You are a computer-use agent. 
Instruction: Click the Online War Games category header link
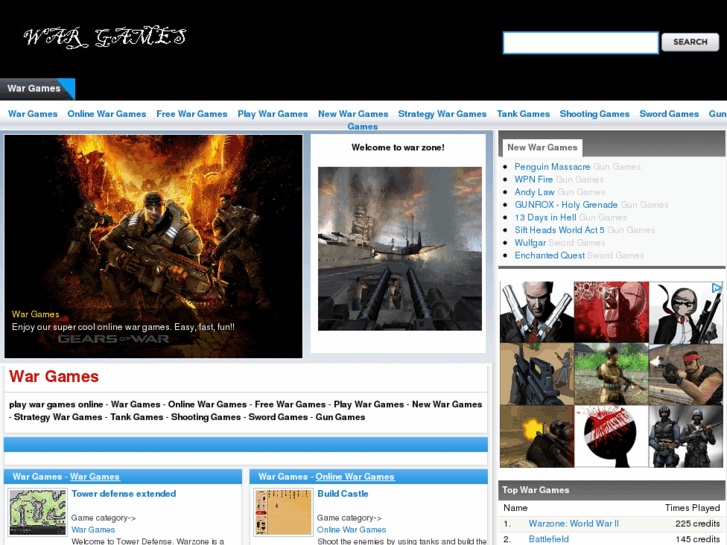tap(355, 476)
